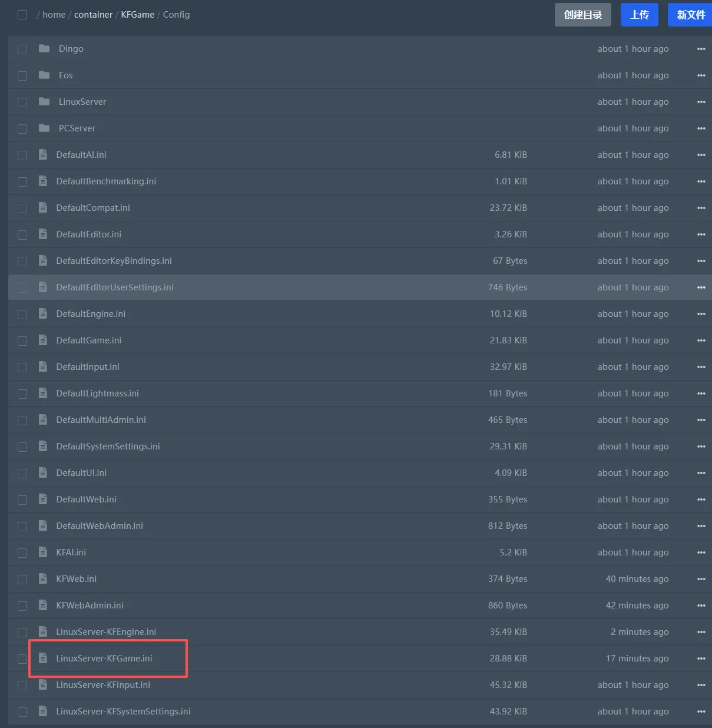The image size is (712, 728).
Task: Click the PCServer folder icon
Action: pyautogui.click(x=44, y=128)
